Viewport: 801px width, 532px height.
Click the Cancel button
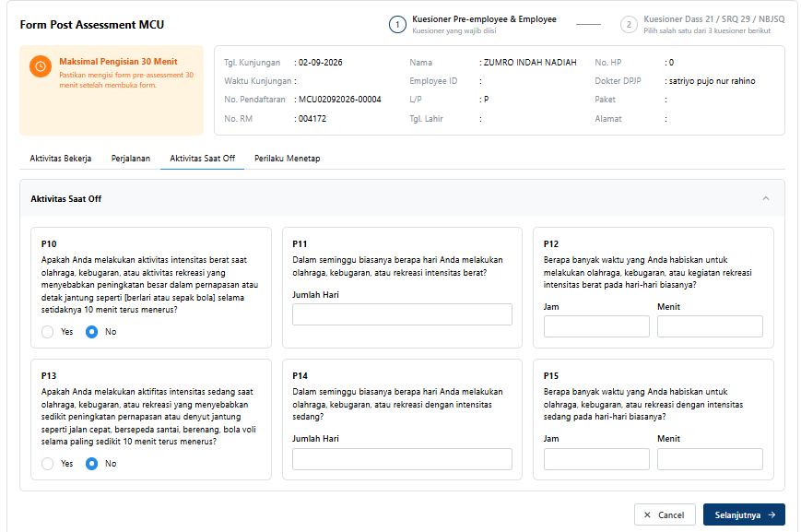pyautogui.click(x=665, y=515)
